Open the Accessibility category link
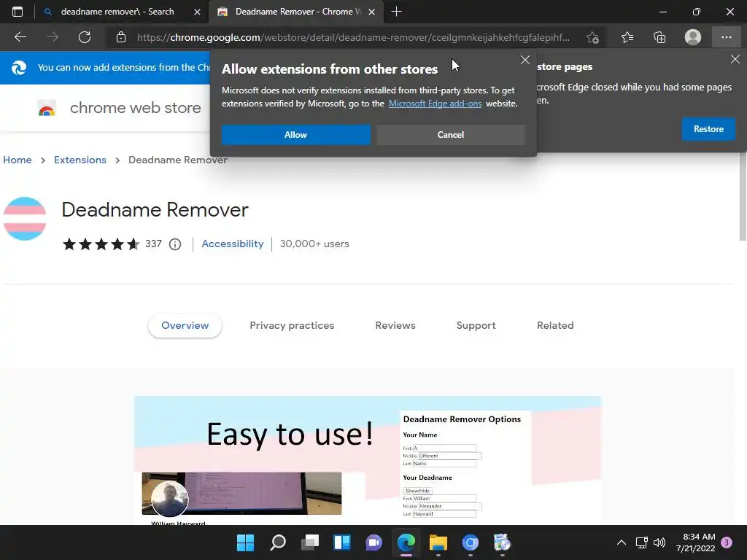This screenshot has height=560, width=747. 233,244
